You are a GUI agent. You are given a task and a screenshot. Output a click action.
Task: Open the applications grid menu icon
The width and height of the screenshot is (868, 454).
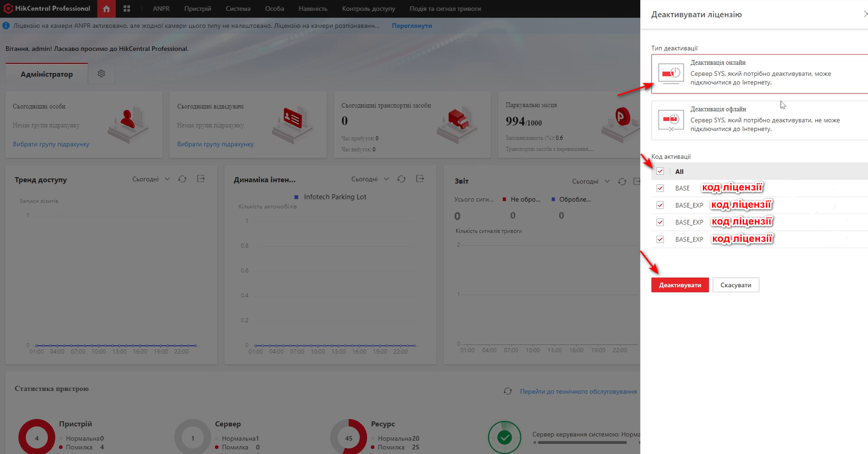(x=127, y=9)
